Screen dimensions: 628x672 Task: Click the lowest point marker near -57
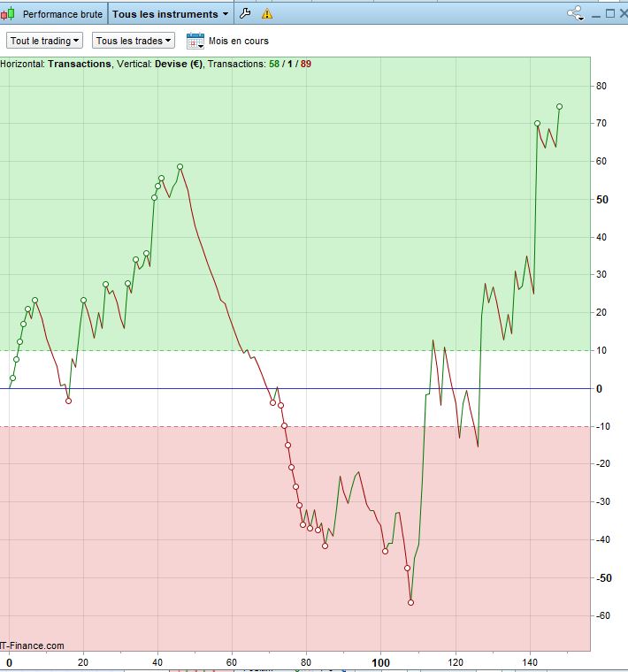click(x=410, y=602)
